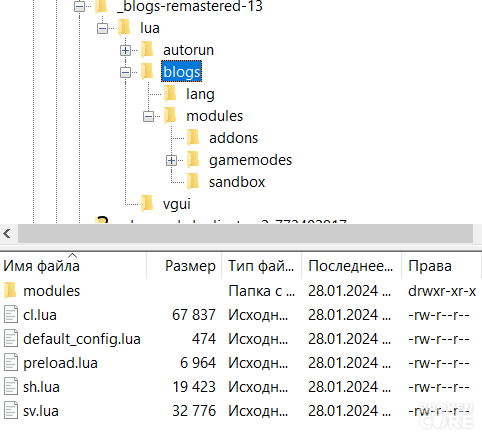Click the 'Папка с ...' type cell
The height and width of the screenshot is (433, 482).
point(262,291)
